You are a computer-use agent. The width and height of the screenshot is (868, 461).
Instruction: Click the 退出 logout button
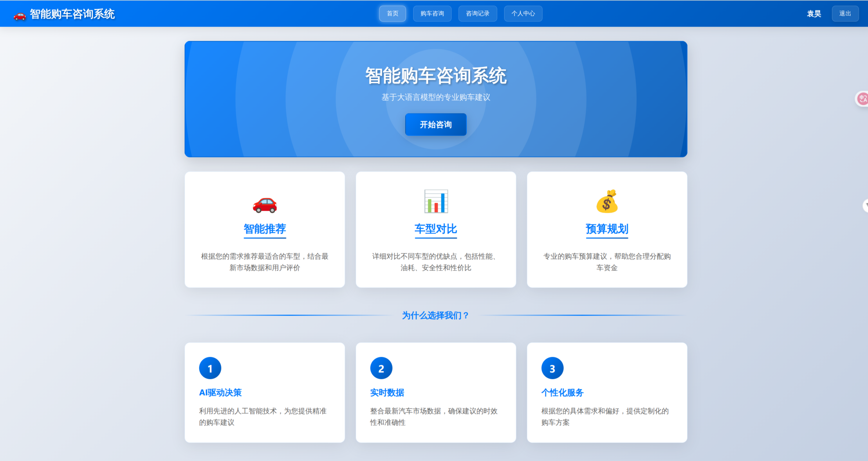pyautogui.click(x=845, y=13)
